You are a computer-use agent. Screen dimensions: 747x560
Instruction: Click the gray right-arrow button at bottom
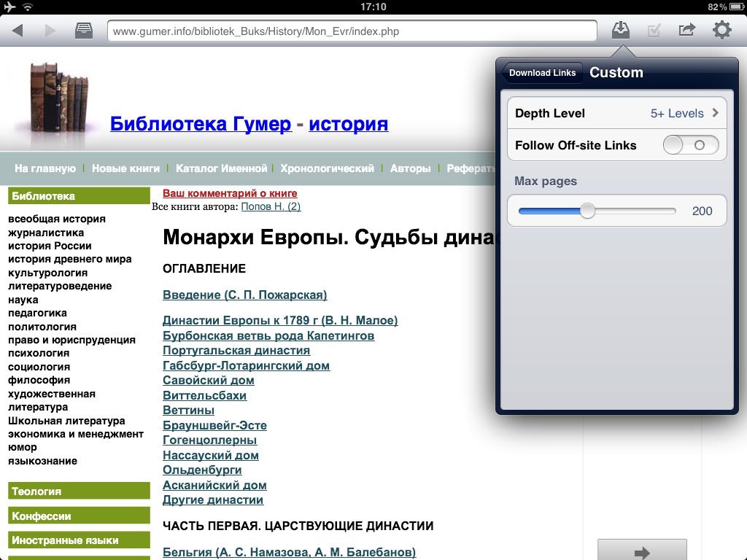641,551
